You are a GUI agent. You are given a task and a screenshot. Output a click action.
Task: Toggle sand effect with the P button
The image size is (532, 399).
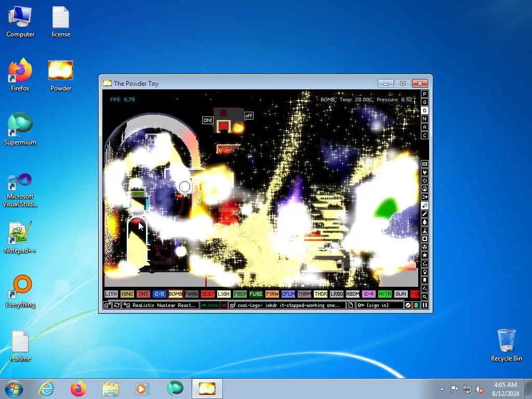(x=424, y=94)
